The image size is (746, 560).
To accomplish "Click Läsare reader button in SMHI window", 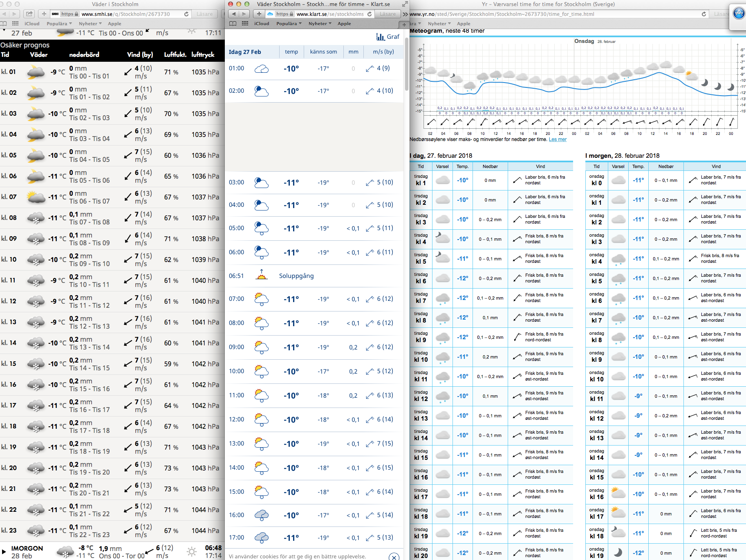I will 204,14.
